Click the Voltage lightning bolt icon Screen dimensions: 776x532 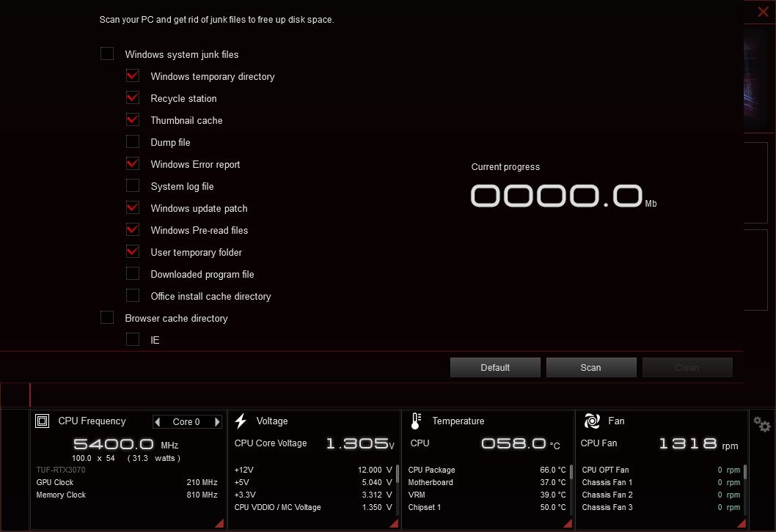(241, 421)
